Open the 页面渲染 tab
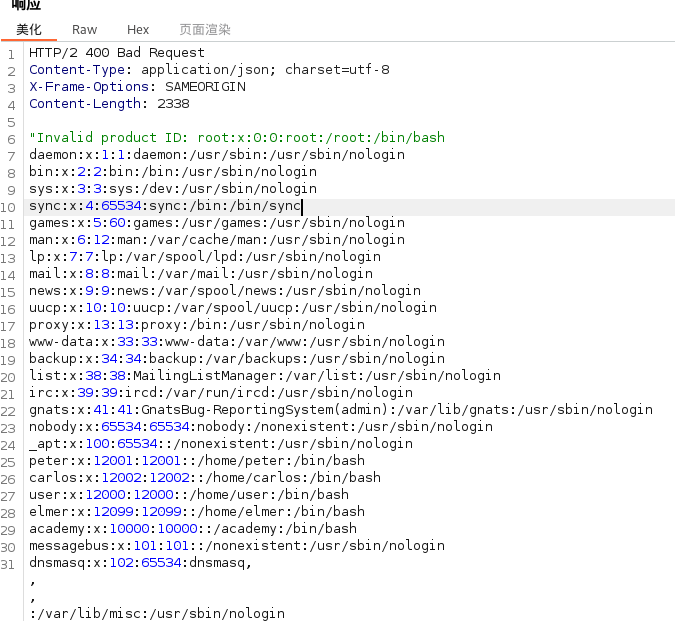Viewport: 675px width, 621px height. click(205, 30)
